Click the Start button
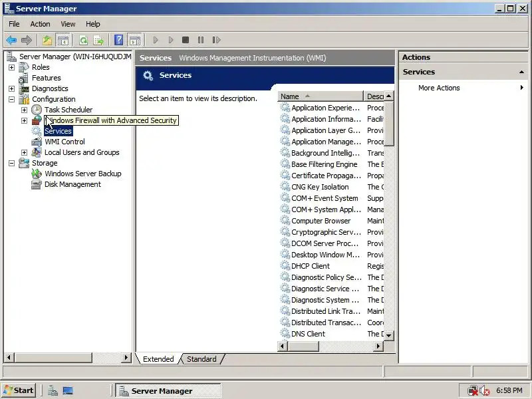Viewport: 532px width, 399px height. tap(19, 391)
